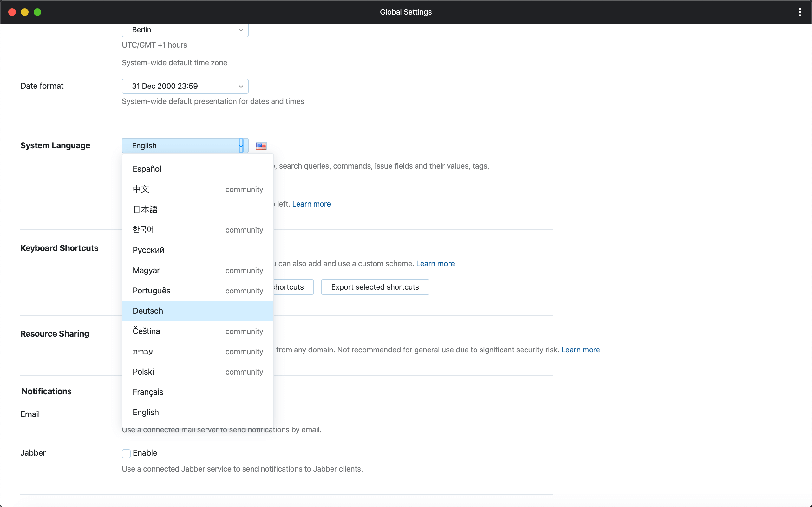Click the date format input field
Screen dimensions: 812x507
click(x=185, y=86)
